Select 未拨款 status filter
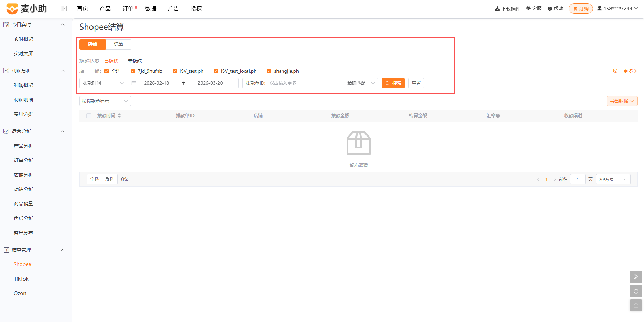The image size is (644, 322). point(135,61)
